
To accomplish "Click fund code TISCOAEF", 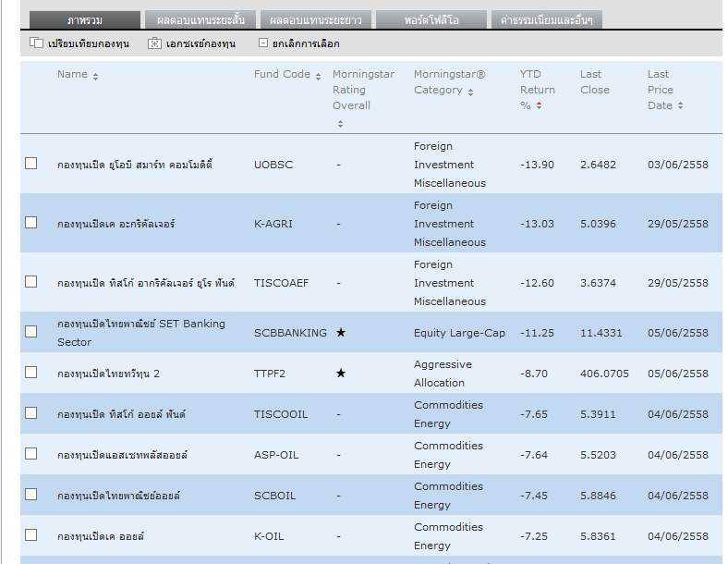I will pyautogui.click(x=282, y=283).
